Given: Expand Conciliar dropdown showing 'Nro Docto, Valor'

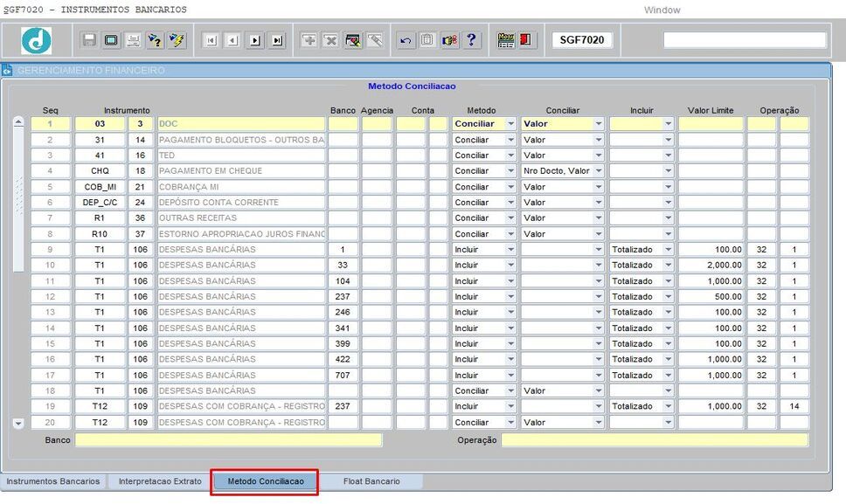Looking at the screenshot, I should (599, 171).
